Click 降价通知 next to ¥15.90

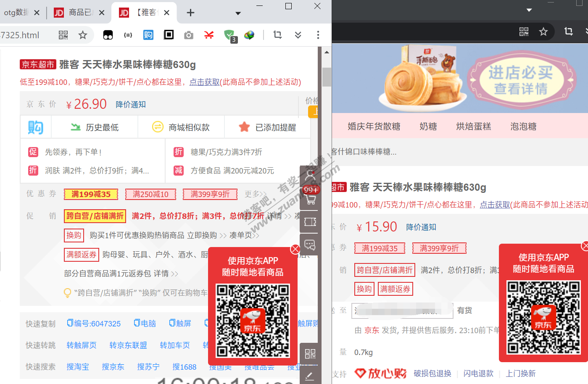421,227
